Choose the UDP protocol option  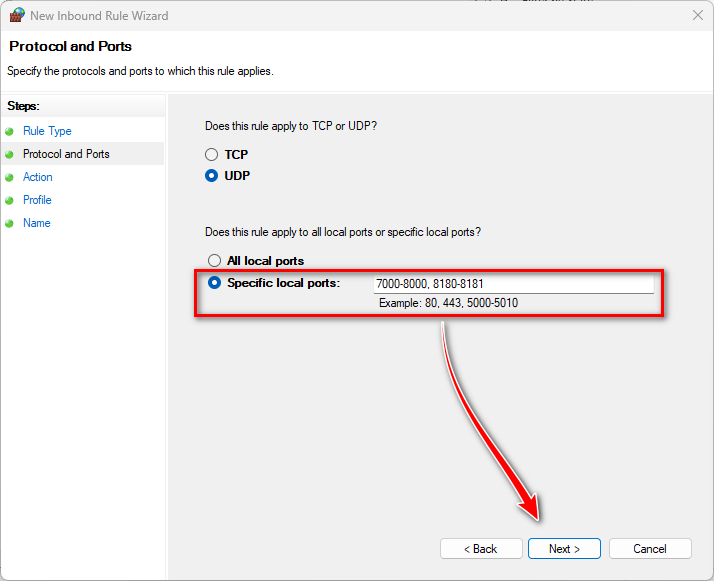click(211, 176)
